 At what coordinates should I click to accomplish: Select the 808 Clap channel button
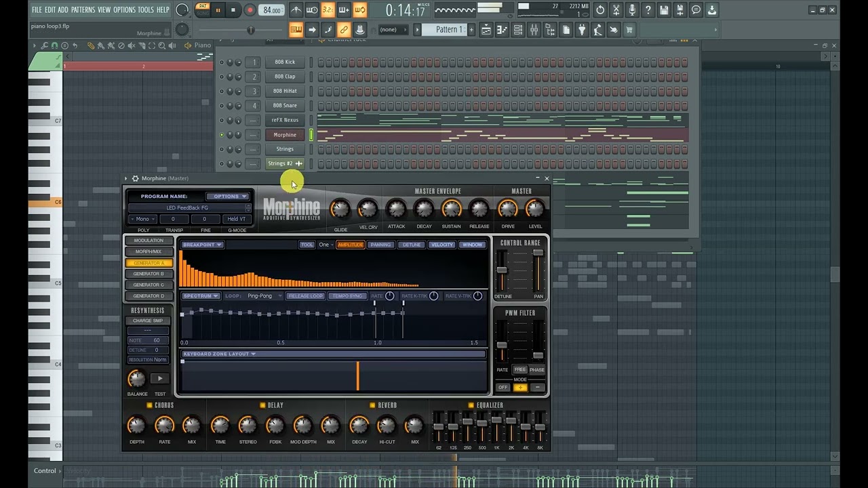click(285, 77)
